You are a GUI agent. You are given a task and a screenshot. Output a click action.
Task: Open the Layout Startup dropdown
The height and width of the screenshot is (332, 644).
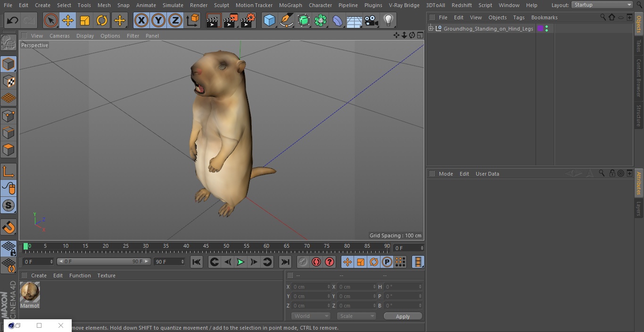pyautogui.click(x=602, y=5)
